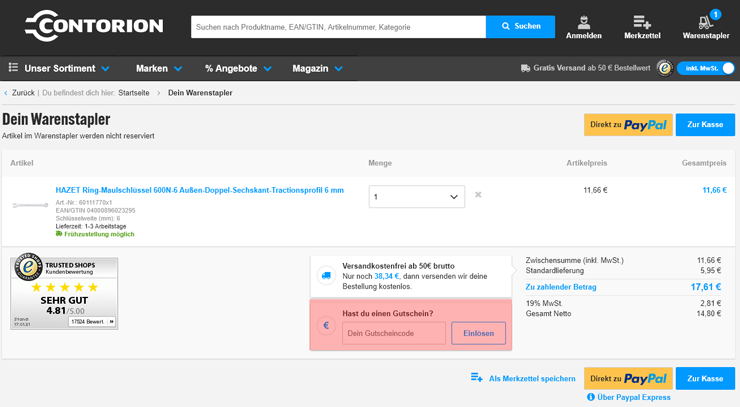Image resolution: width=740 pixels, height=407 pixels.
Task: Open Über Paypal Express info link
Action: click(633, 398)
